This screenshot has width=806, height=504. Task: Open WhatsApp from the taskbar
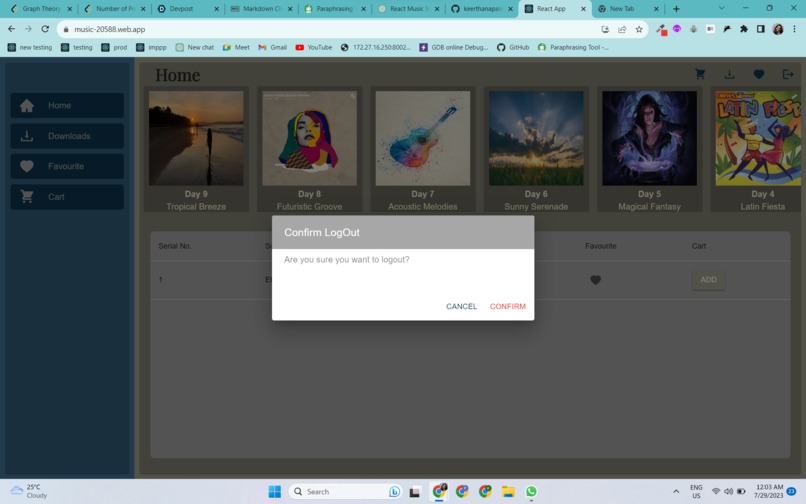click(x=531, y=492)
